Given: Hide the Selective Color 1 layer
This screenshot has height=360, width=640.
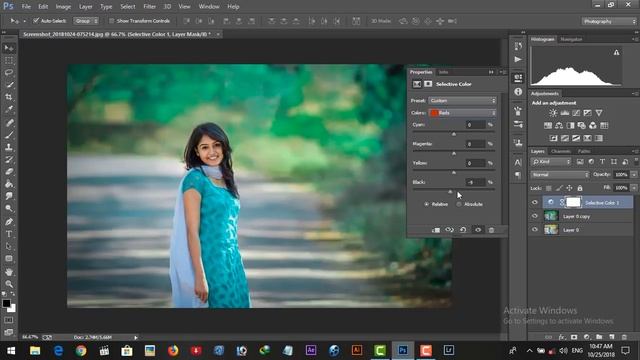Looking at the screenshot, I should 535,202.
